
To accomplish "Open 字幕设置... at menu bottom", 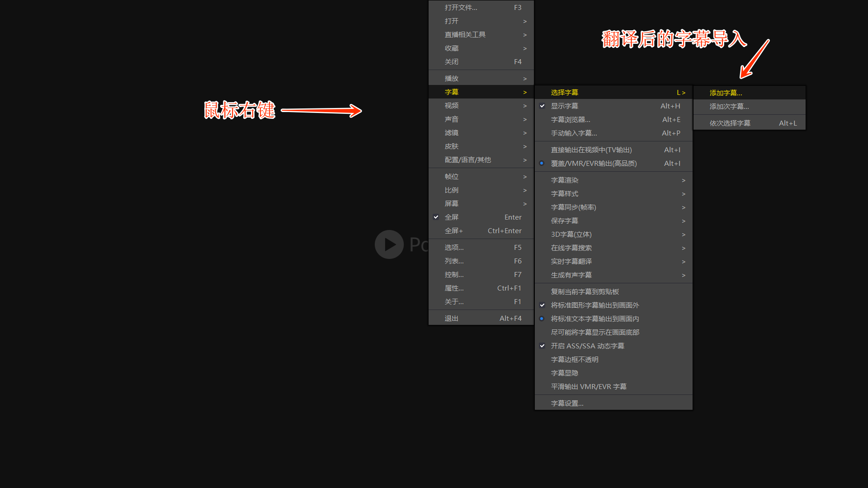I will tap(567, 404).
